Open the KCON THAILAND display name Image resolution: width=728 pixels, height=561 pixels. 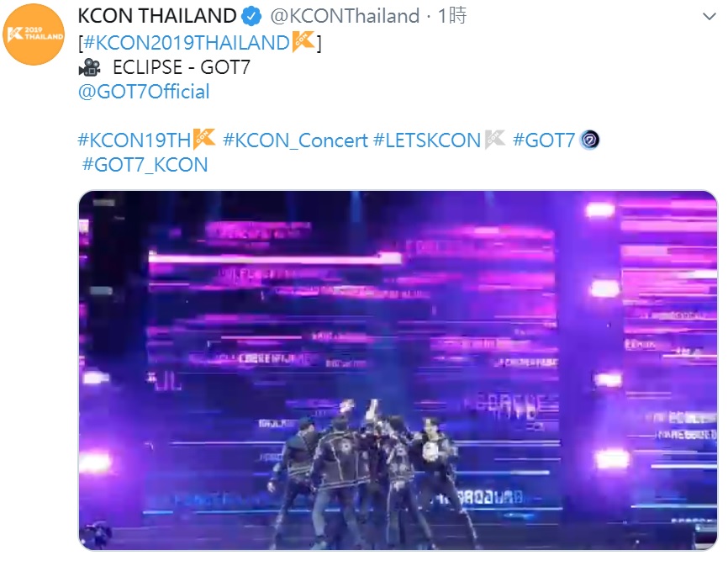157,16
